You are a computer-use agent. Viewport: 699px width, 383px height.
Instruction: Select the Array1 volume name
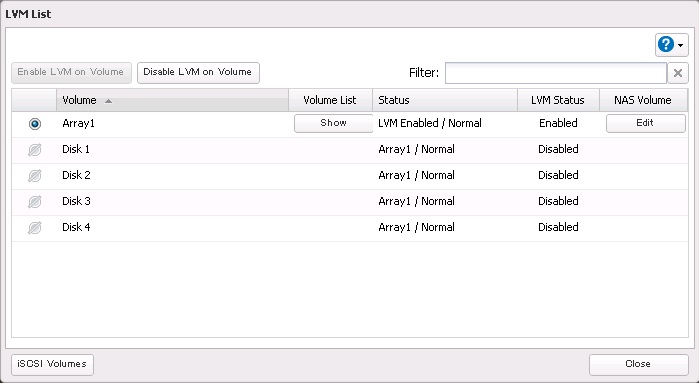tap(78, 124)
